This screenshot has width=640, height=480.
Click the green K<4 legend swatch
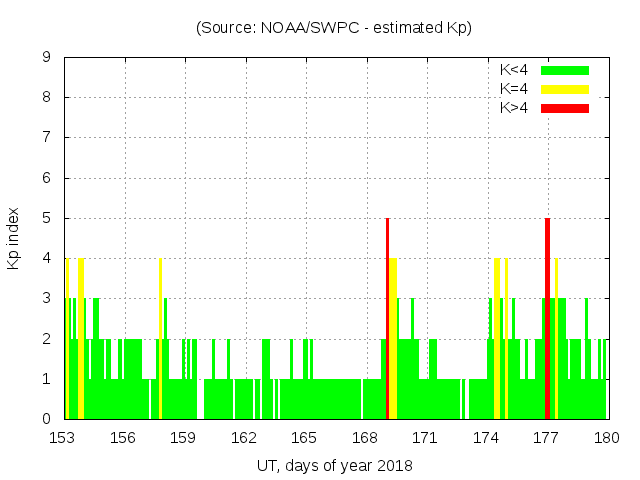point(565,70)
